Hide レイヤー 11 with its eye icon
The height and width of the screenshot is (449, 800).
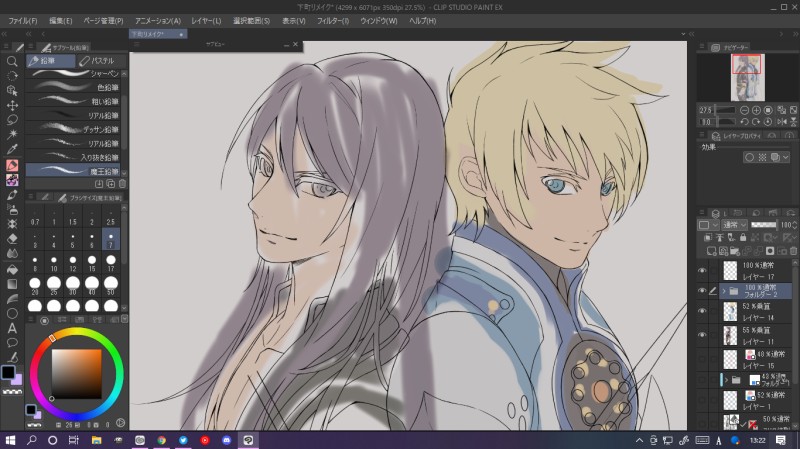pyautogui.click(x=702, y=335)
